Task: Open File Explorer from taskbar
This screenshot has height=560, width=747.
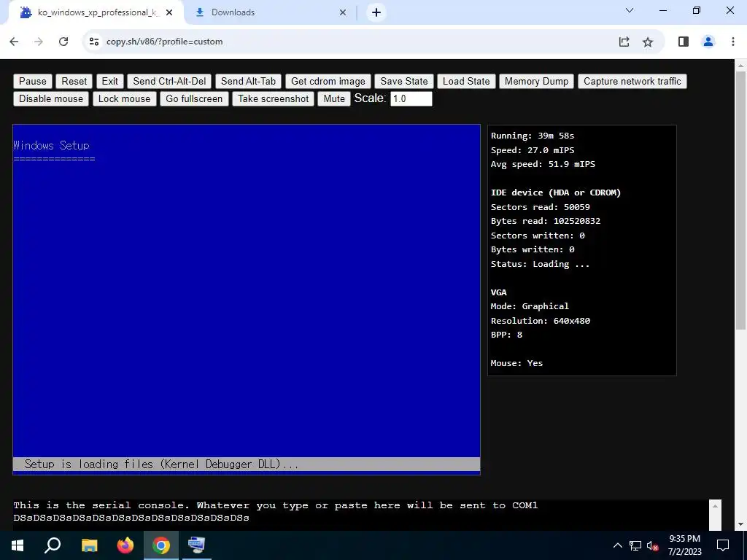Action: (89, 545)
